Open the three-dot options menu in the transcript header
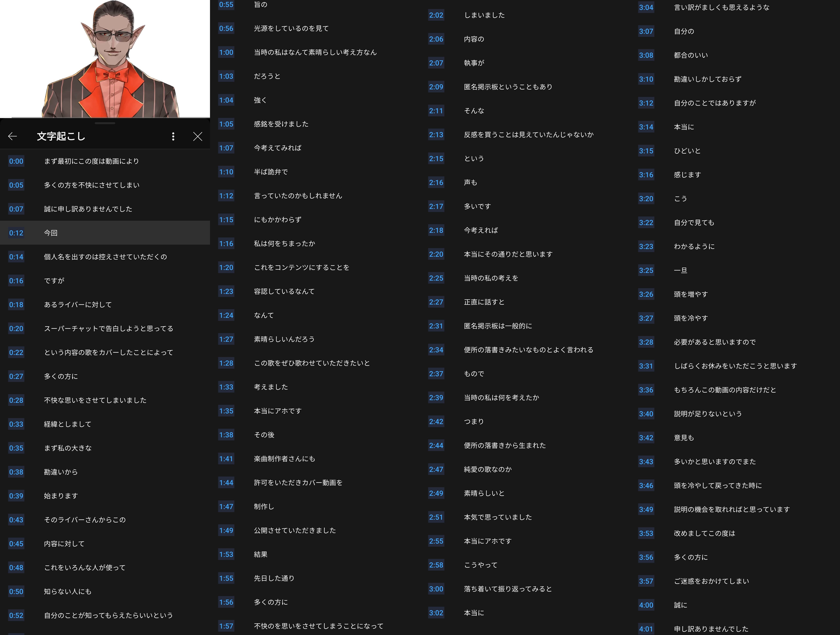 point(173,136)
